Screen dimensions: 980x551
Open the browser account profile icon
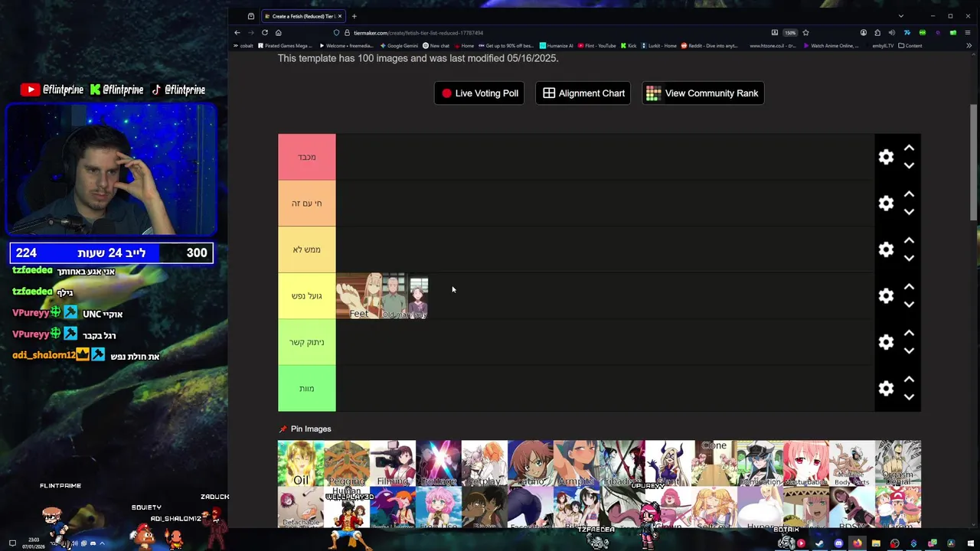864,33
